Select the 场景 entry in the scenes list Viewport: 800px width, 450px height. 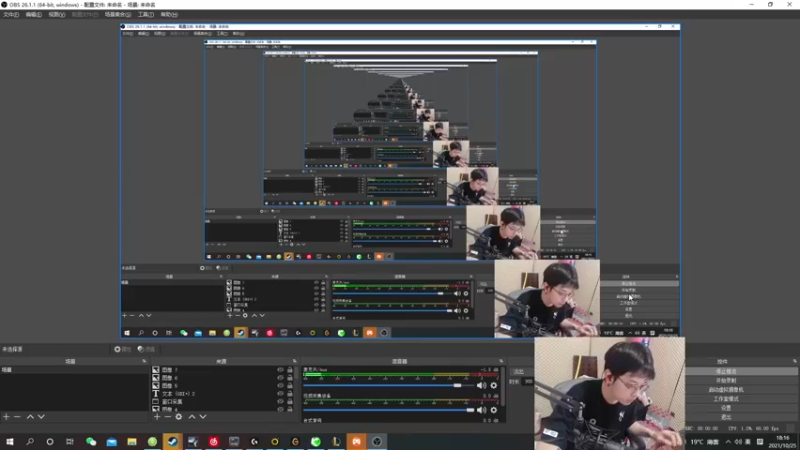pos(74,370)
